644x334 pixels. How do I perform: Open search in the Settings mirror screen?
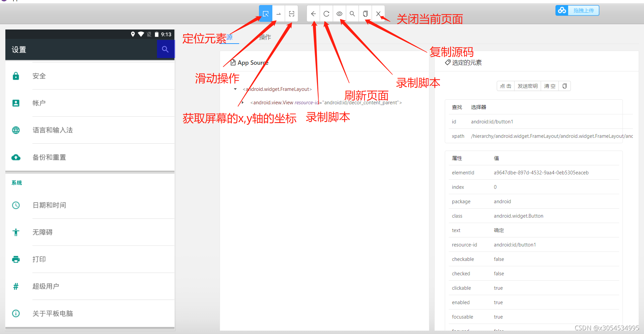click(165, 49)
